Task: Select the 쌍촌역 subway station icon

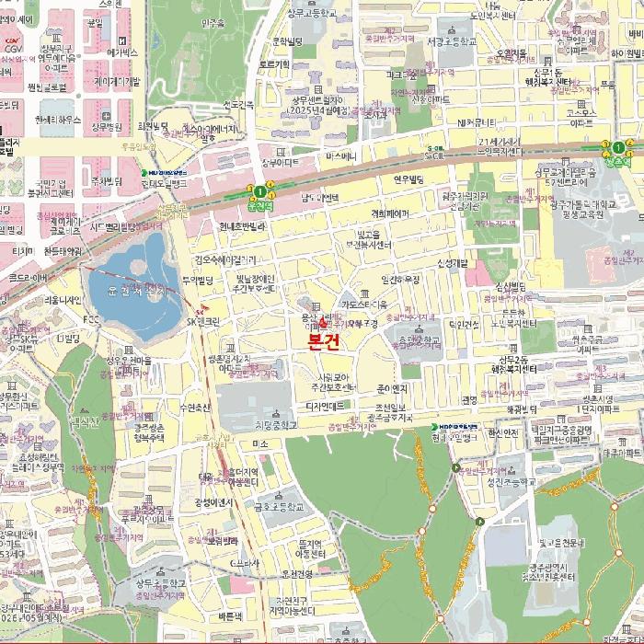Action: [619, 147]
